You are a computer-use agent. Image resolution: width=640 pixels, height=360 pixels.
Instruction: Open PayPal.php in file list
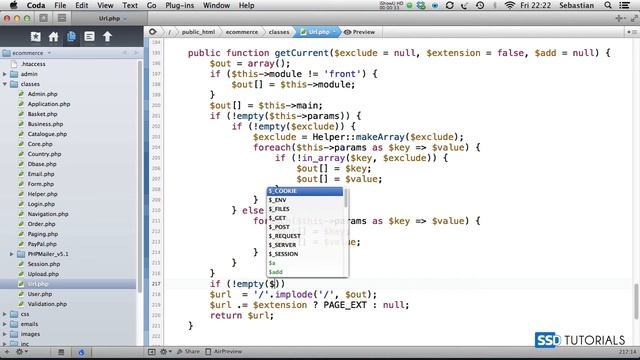tap(42, 244)
